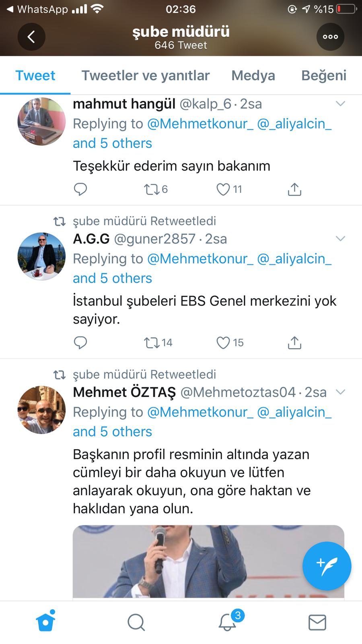Open @Mehmetkonur_ mention in first tweet
This screenshot has height=644, width=362.
(200, 124)
